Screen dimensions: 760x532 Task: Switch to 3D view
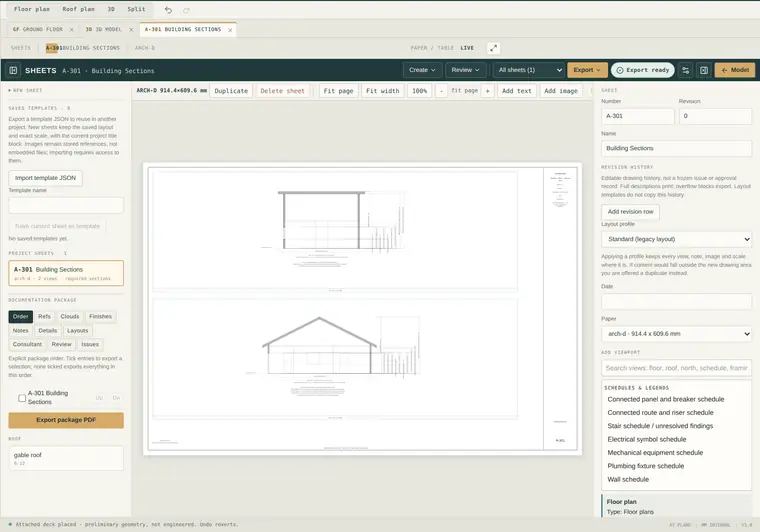[x=111, y=9]
